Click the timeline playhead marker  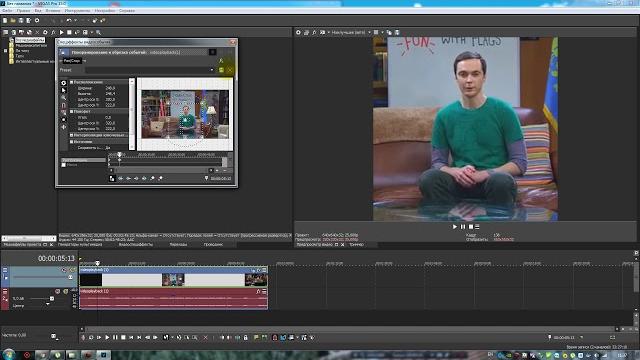[x=98, y=263]
